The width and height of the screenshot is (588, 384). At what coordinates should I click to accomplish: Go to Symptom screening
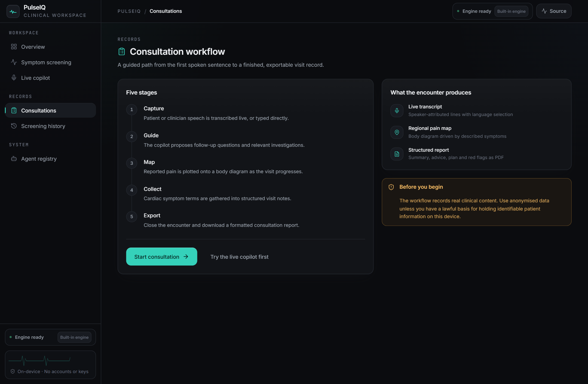50,62
